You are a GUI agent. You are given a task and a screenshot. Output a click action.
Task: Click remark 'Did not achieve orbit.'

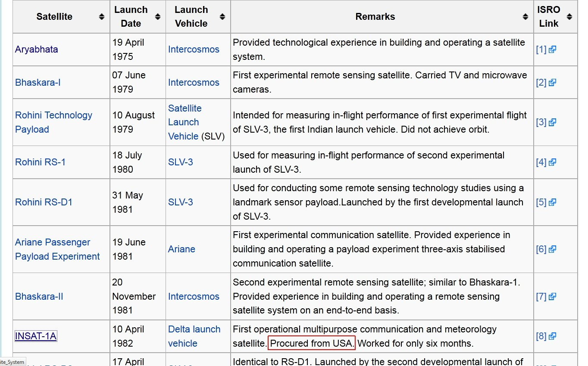pyautogui.click(x=446, y=129)
